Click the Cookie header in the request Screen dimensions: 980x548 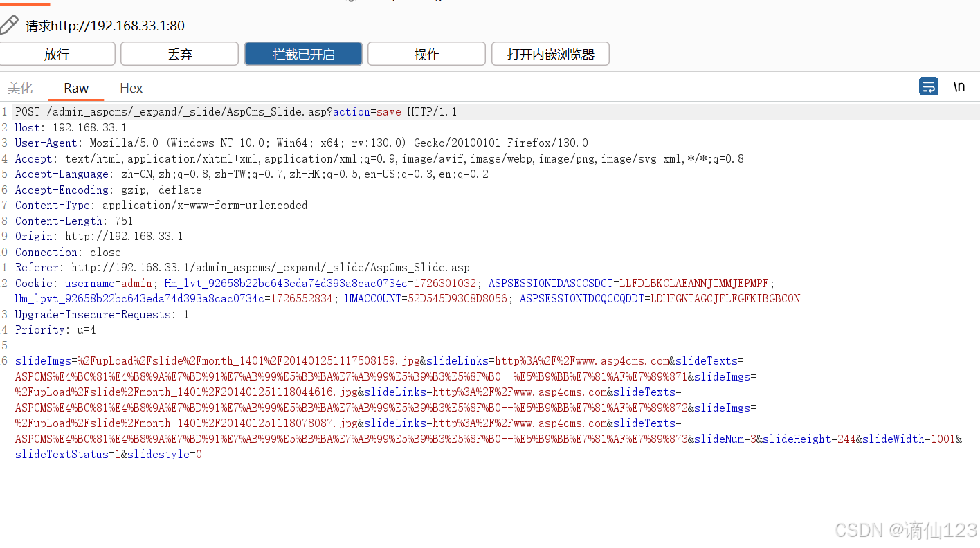34,283
